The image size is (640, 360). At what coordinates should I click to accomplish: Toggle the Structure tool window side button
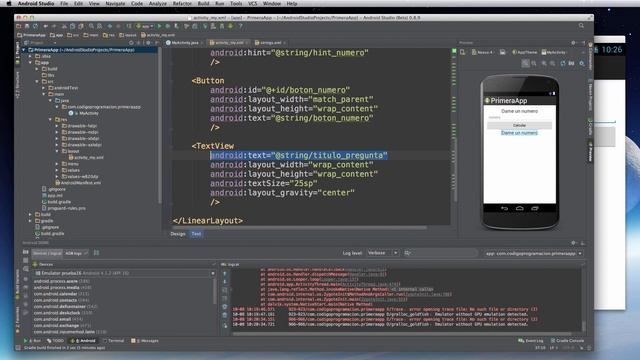tap(17, 84)
